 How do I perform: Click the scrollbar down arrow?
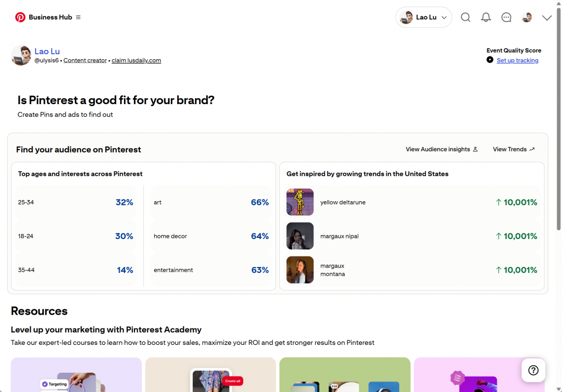click(x=558, y=389)
